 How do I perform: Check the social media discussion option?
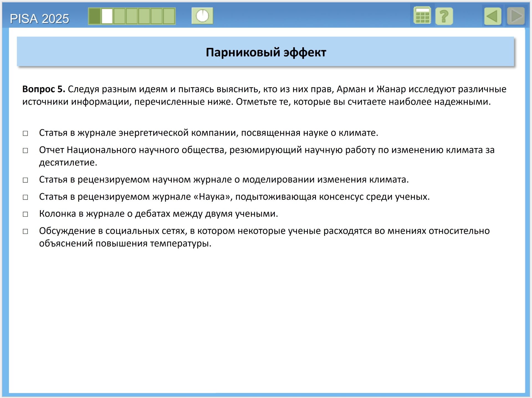[x=25, y=231]
